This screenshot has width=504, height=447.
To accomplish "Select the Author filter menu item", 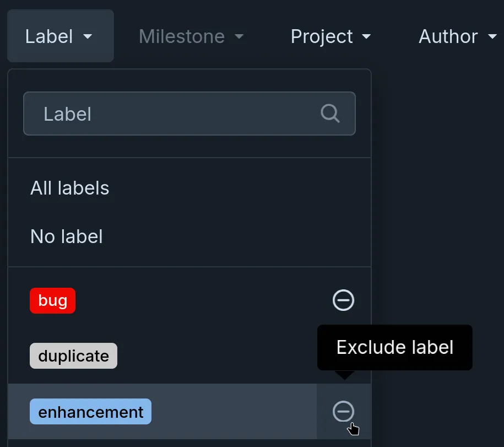I will (448, 36).
